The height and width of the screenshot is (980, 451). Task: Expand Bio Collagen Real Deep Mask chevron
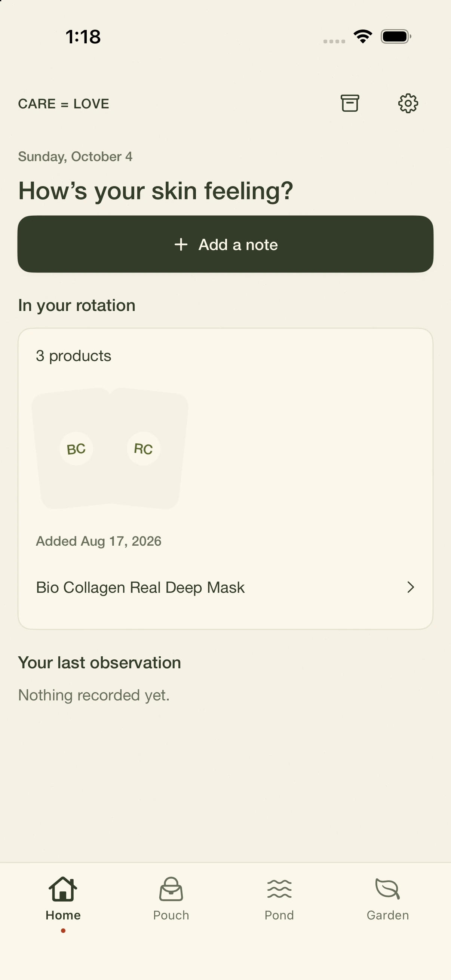(x=410, y=587)
